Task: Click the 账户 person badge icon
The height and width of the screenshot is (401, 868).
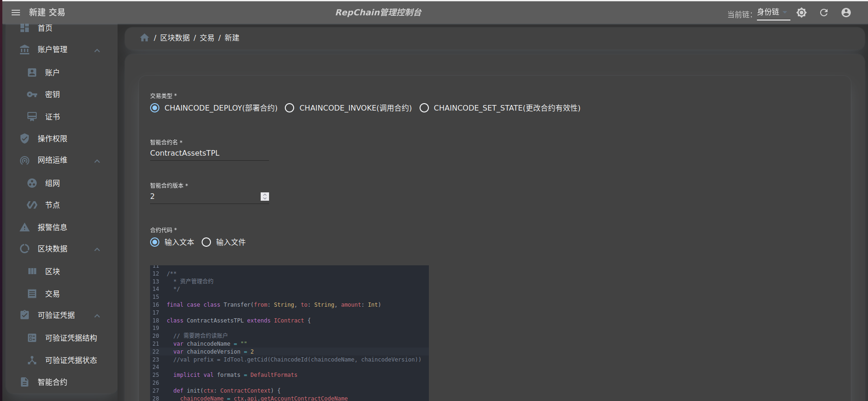Action: click(x=32, y=72)
